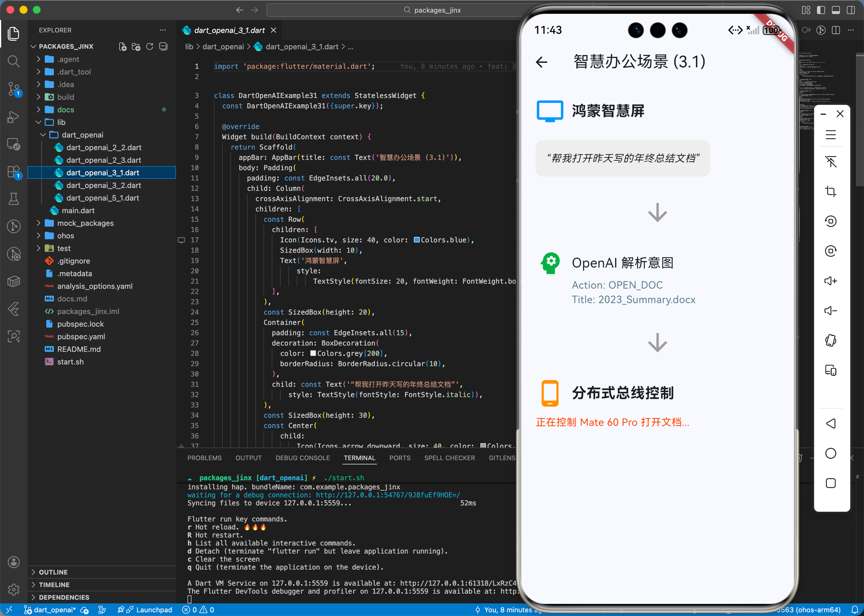Open README.md in the explorer
The height and width of the screenshot is (616, 864).
coord(102,349)
